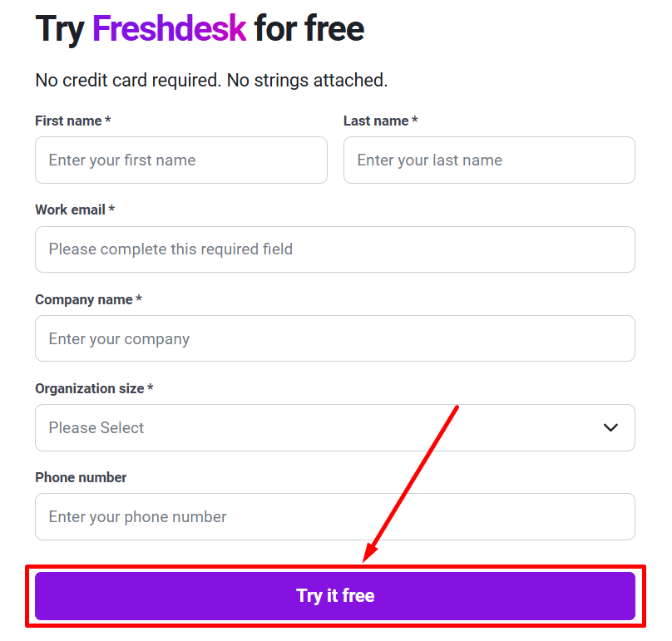Click the Freshdesk brand name in the heading
This screenshot has width=672, height=641.
click(170, 28)
